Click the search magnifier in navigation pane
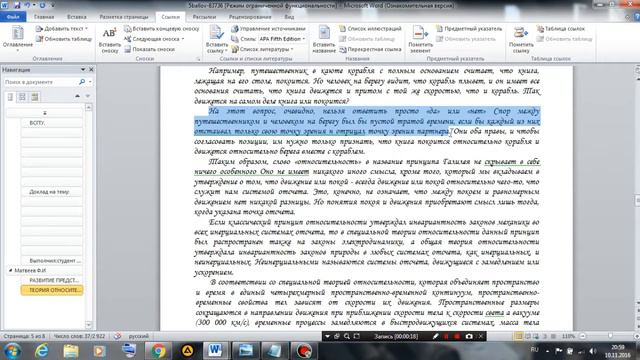The width and height of the screenshot is (640, 360). tap(82, 82)
